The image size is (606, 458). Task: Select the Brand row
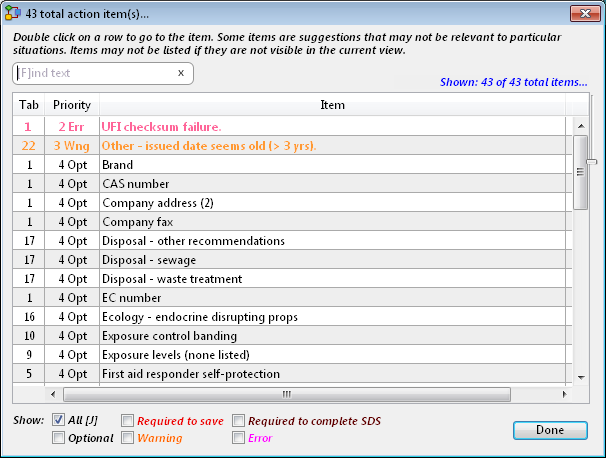click(292, 164)
